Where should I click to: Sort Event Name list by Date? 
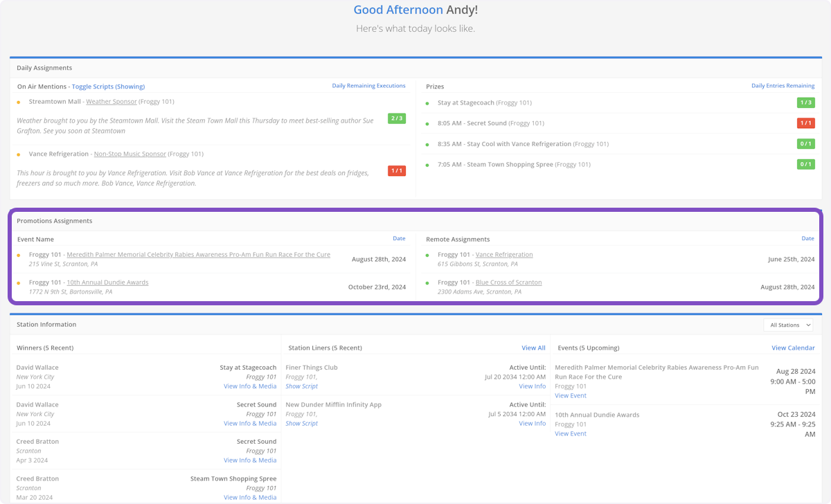pyautogui.click(x=399, y=239)
